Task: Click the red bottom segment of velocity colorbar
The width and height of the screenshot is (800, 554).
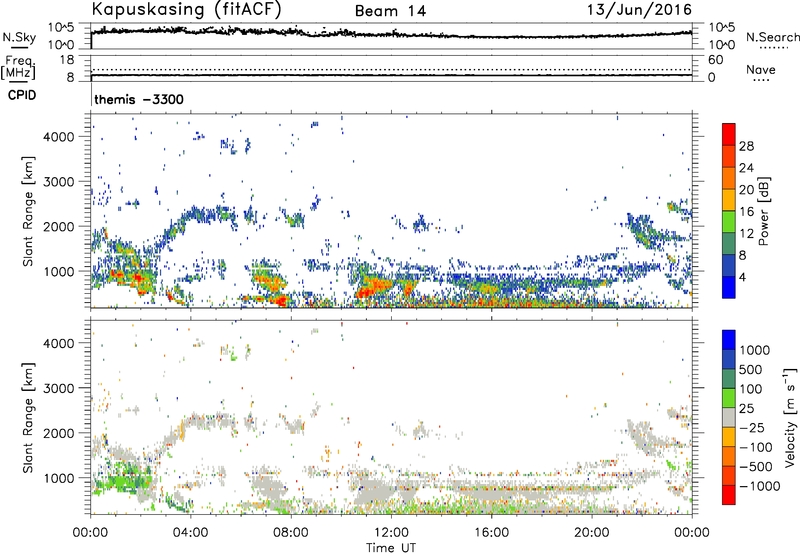Action: 729,495
